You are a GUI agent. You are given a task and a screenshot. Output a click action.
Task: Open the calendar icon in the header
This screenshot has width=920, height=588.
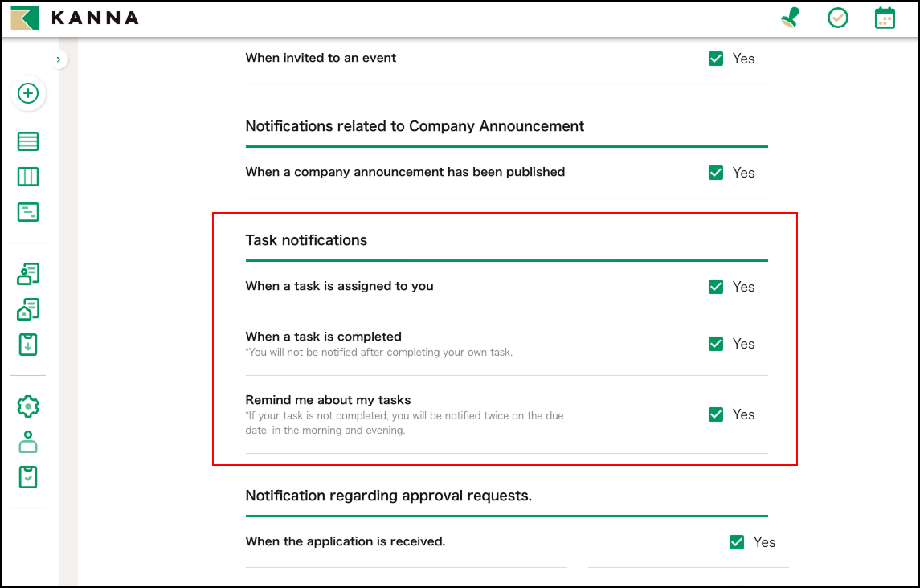(x=885, y=18)
